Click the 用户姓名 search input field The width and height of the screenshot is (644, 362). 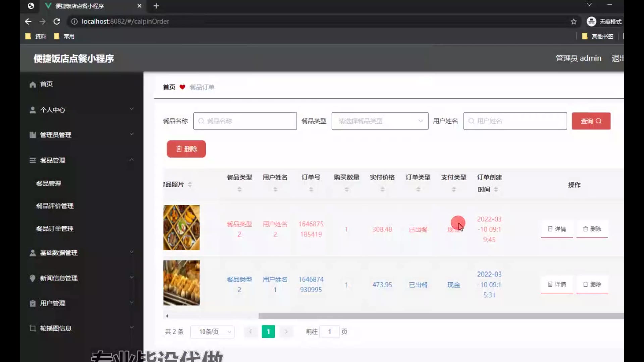pyautogui.click(x=515, y=121)
